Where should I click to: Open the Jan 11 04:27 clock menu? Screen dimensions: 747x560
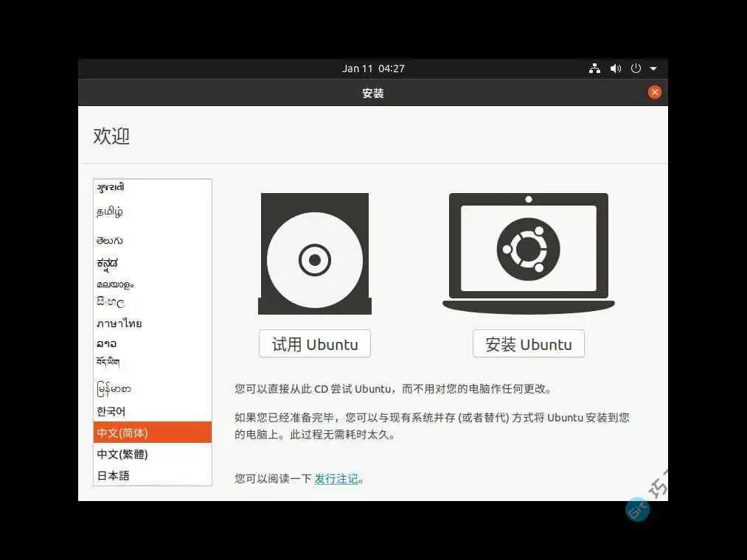point(373,69)
